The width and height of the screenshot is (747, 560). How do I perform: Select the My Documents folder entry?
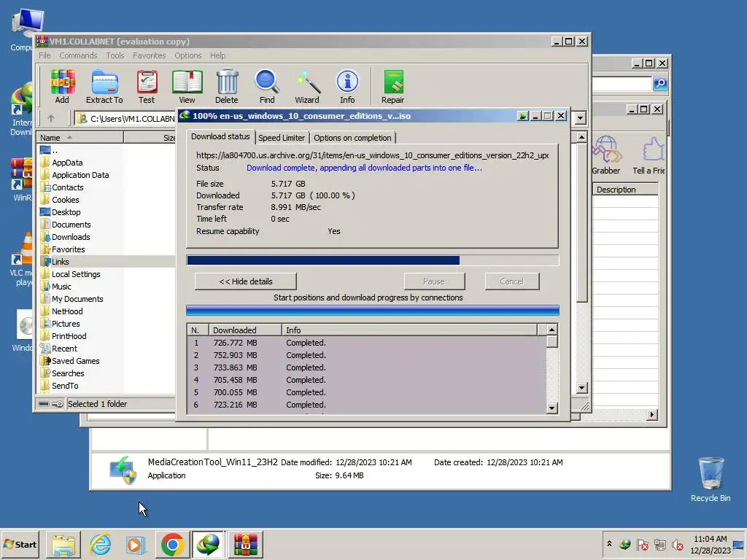(x=77, y=298)
